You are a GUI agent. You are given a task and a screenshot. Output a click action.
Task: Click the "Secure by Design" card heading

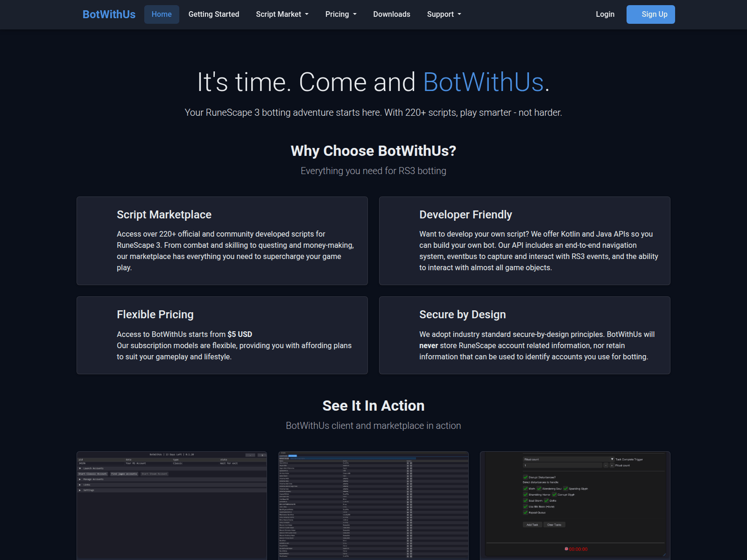(x=462, y=315)
